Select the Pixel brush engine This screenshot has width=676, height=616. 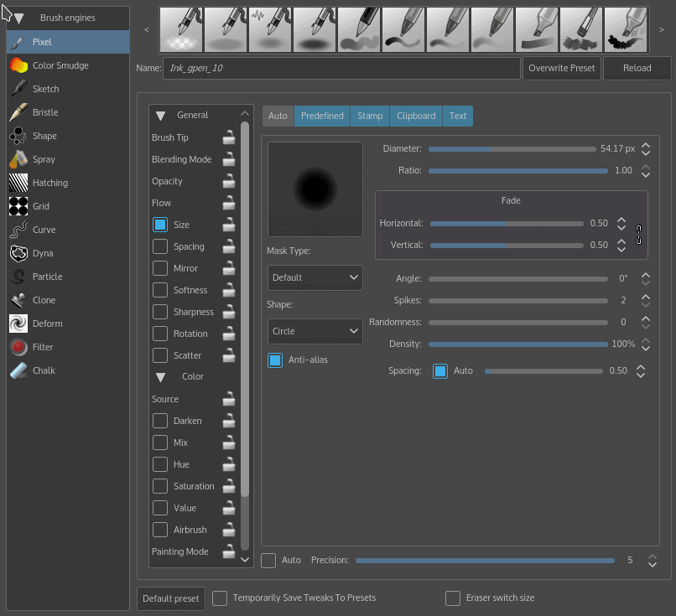click(68, 42)
